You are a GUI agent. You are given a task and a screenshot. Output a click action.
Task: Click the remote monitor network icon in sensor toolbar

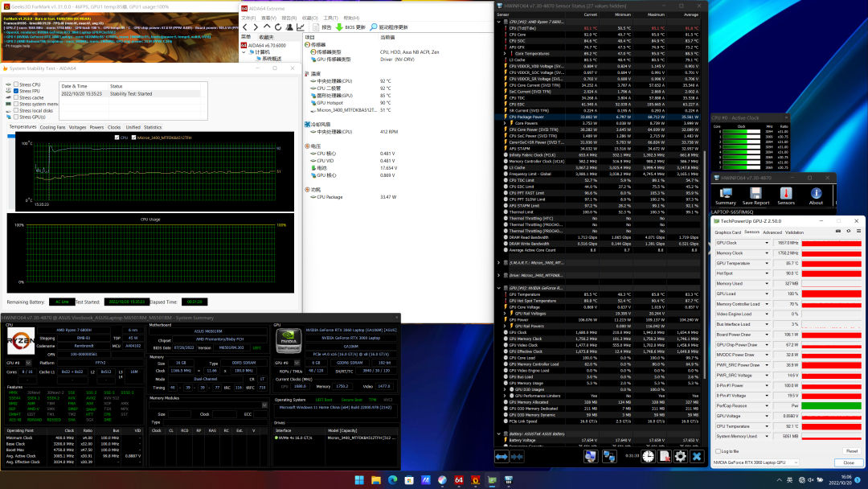pos(609,456)
